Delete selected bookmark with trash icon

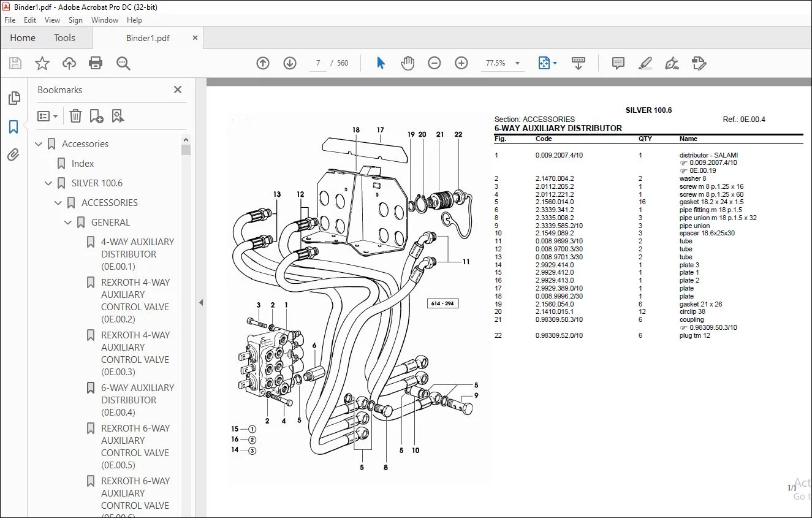(75, 116)
